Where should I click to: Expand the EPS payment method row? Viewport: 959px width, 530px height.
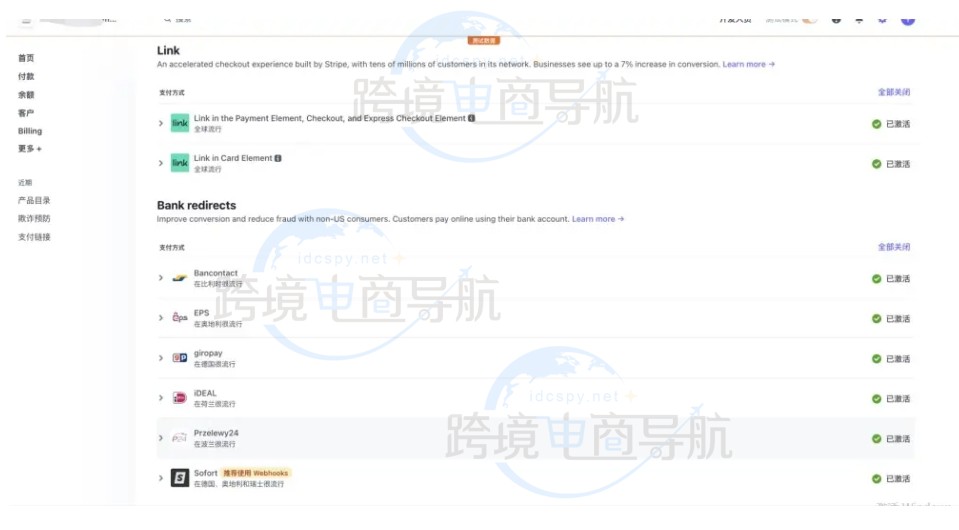point(161,318)
